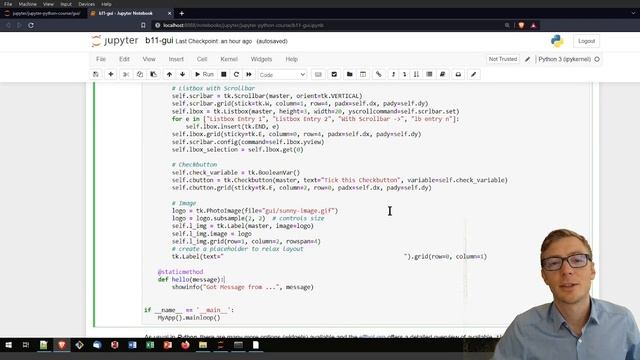Open the Jupyter Help menu
This screenshot has width=640, height=360.
(x=291, y=59)
